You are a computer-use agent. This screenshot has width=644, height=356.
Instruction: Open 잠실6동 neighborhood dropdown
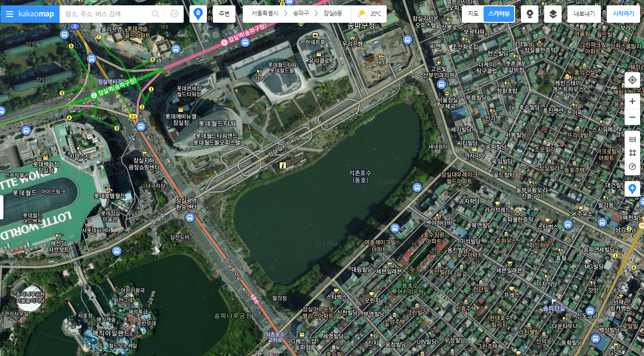click(x=333, y=14)
